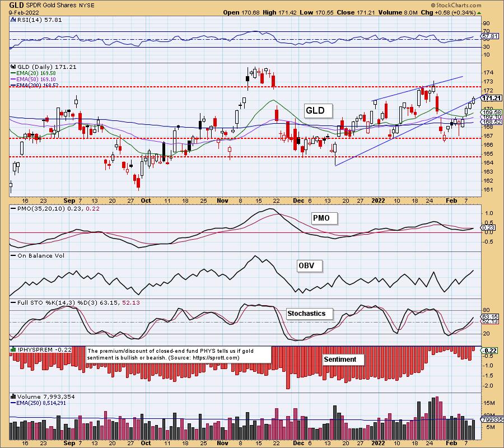Click the StockCharts.com watermark link
The height and width of the screenshot is (448, 504).
point(456,5)
